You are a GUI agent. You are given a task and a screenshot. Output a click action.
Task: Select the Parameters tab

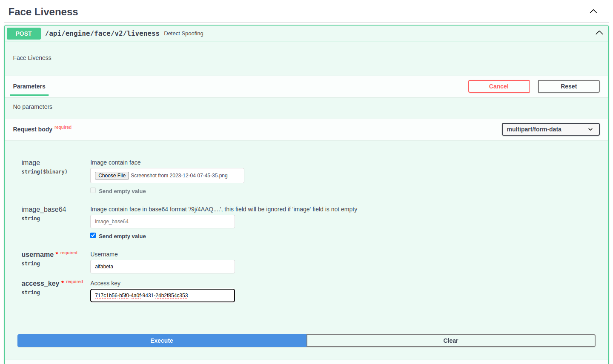(29, 86)
